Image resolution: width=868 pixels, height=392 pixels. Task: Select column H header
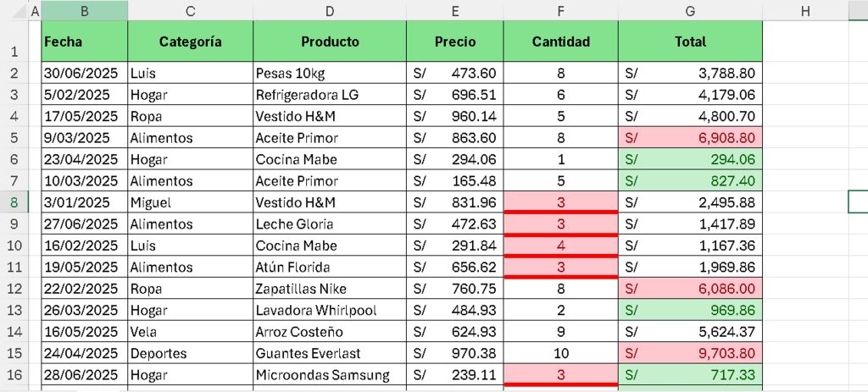(805, 10)
